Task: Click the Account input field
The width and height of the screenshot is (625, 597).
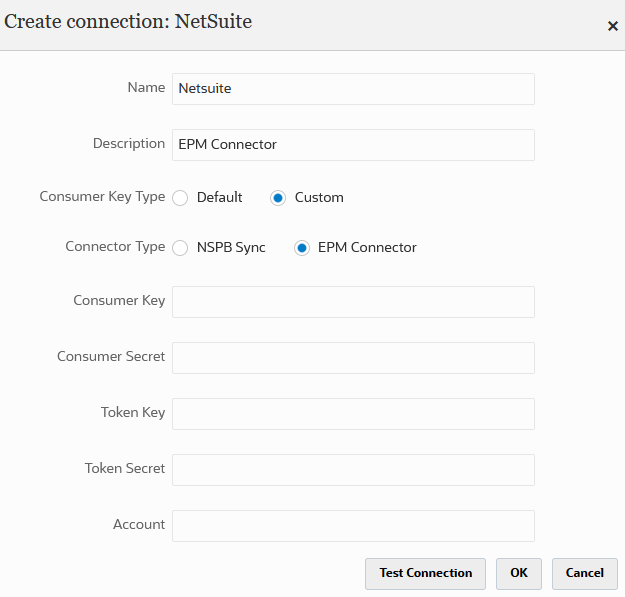Action: [x=353, y=526]
